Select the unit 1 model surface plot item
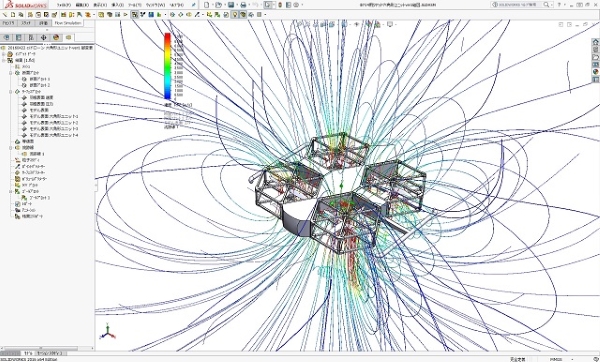Viewport: 600px width, 362px height. pos(54,116)
